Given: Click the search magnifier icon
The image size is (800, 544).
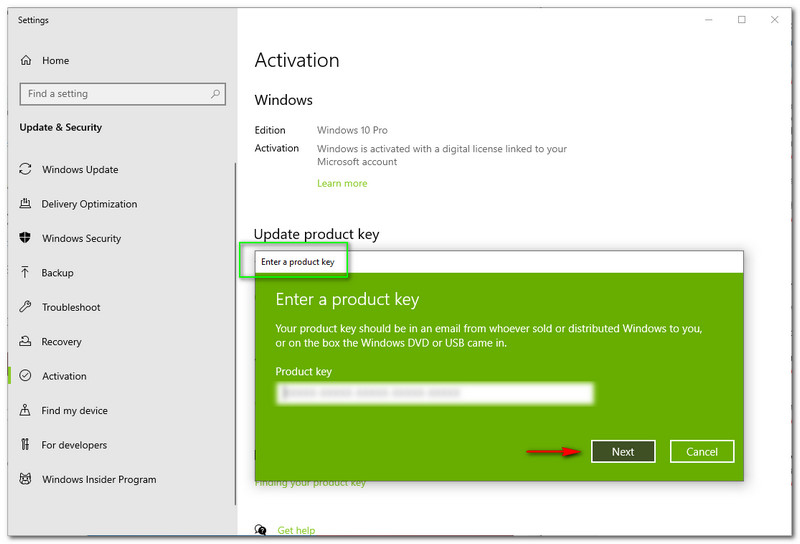Looking at the screenshot, I should click(x=215, y=94).
